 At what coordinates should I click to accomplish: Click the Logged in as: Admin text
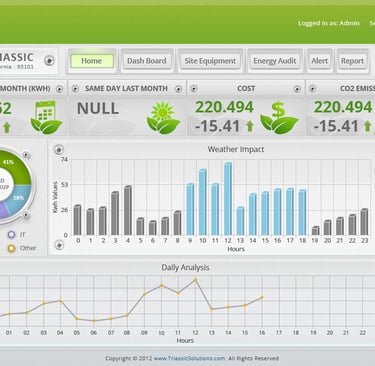tap(329, 23)
